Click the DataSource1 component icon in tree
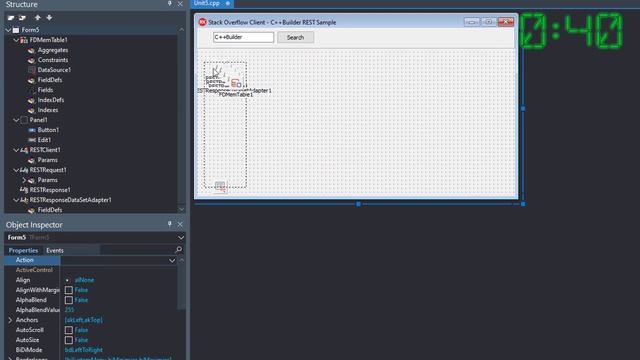Viewport: 640px width, 360px height. [31, 70]
